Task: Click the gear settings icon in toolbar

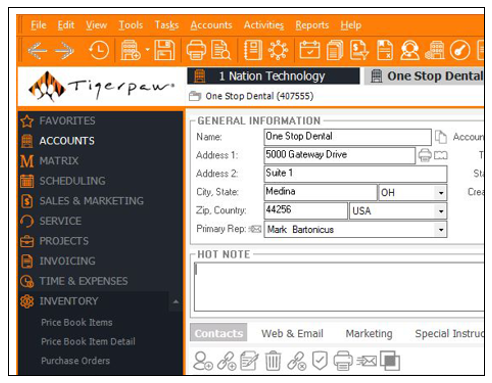Action: pyautogui.click(x=278, y=50)
